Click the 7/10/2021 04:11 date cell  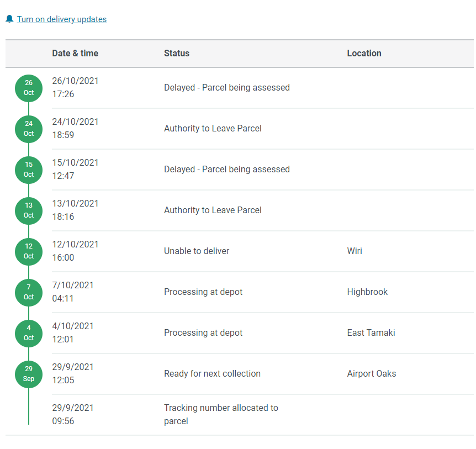point(73,292)
